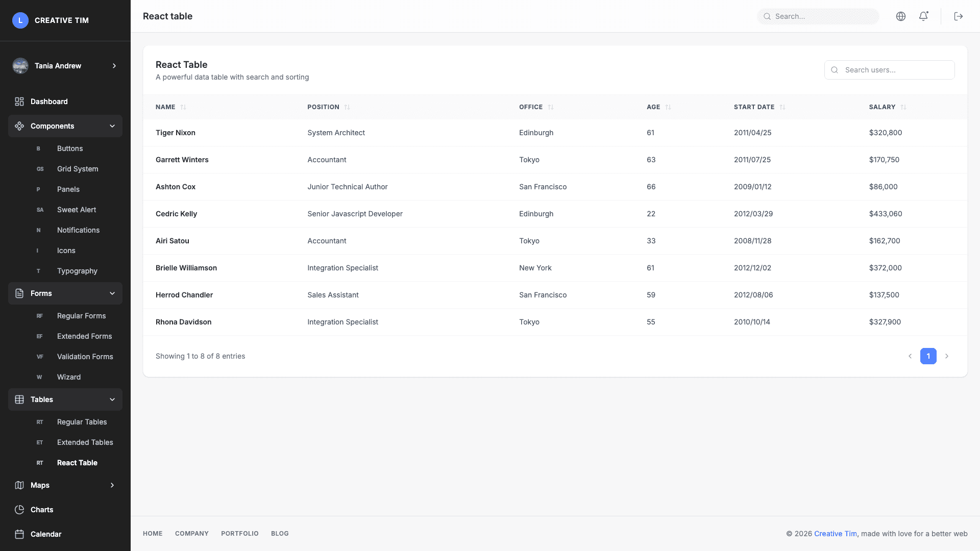Open the Extended Tables page
This screenshot has width=980, height=551.
85,442
